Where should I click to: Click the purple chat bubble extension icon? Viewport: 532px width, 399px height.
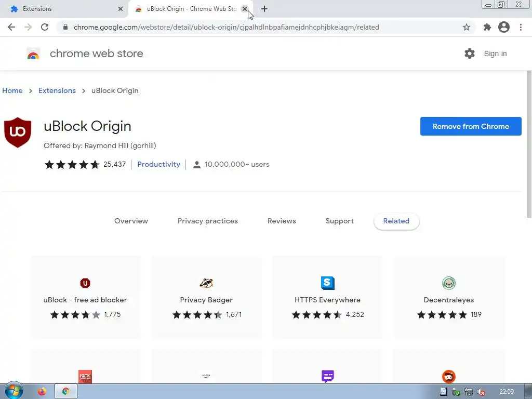pyautogui.click(x=328, y=376)
